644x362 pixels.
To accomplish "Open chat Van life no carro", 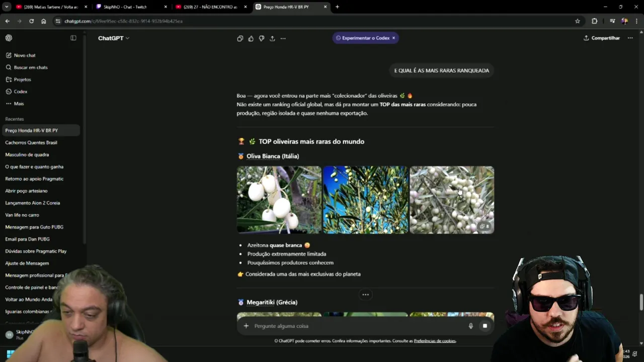I will (x=22, y=215).
